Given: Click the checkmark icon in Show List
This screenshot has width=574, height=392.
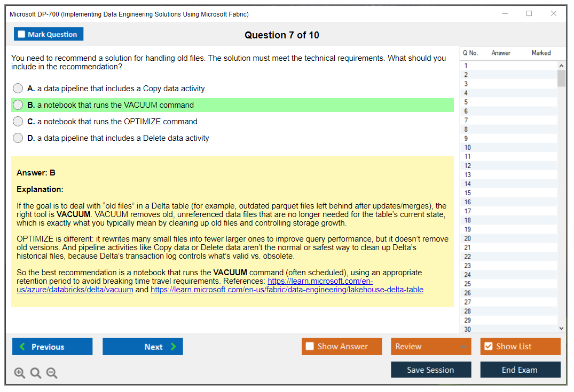Looking at the screenshot, I should [x=489, y=346].
